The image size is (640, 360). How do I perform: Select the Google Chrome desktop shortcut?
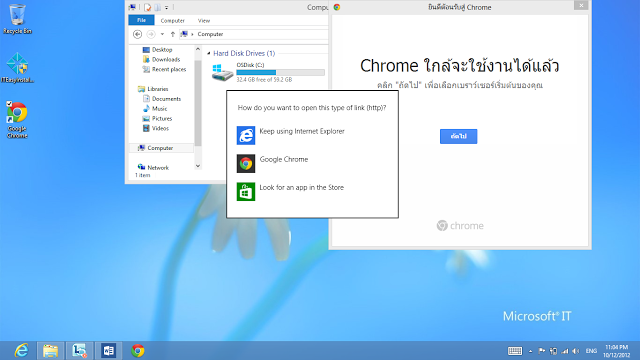(17, 120)
